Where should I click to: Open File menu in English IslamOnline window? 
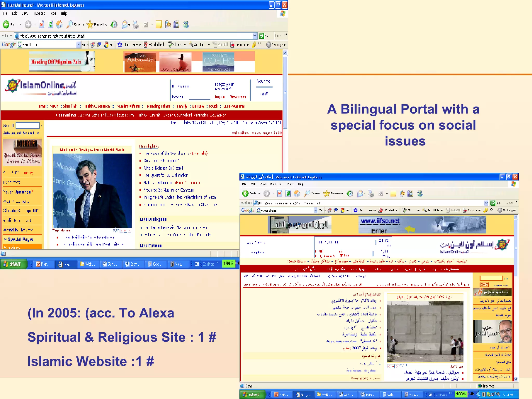point(5,14)
